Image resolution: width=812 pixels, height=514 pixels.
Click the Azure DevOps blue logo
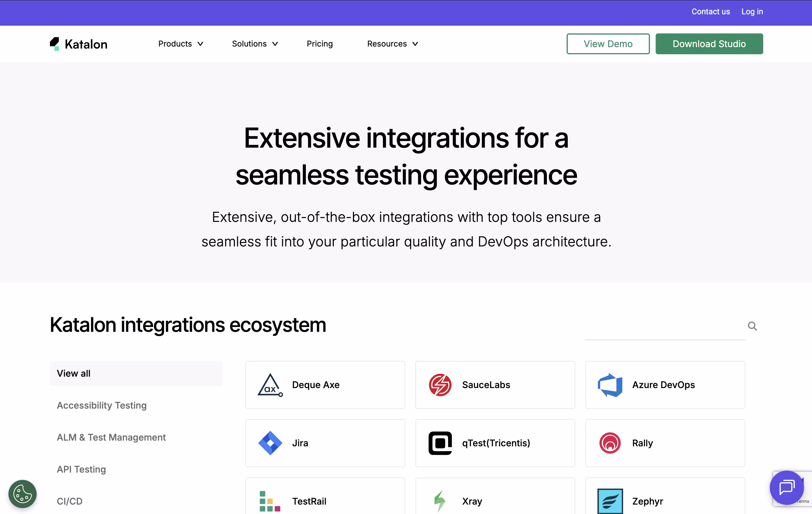610,385
